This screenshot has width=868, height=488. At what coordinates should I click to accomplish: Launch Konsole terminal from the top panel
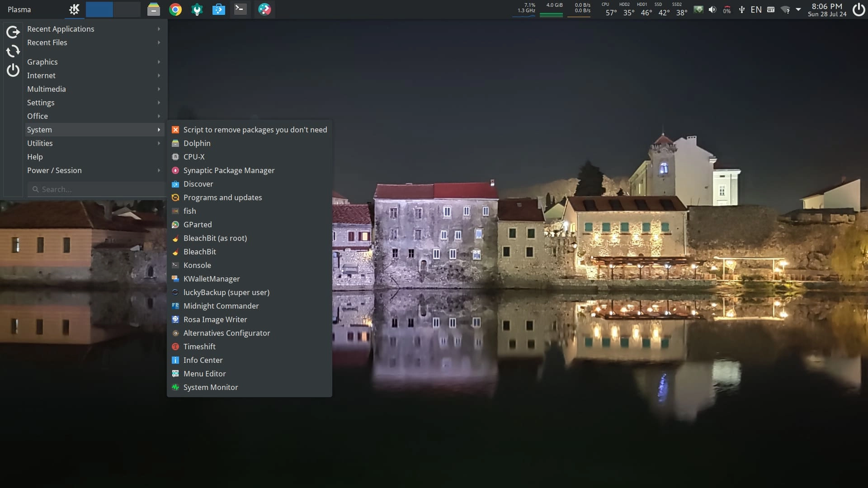coord(241,9)
